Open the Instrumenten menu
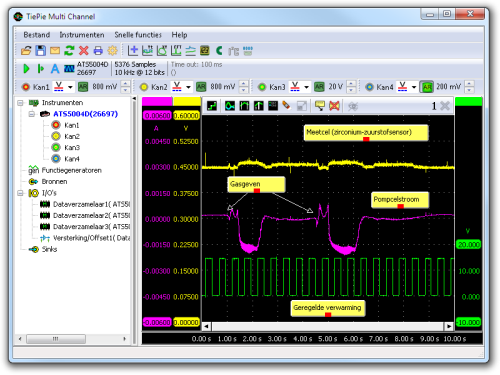500x375 pixels. (82, 35)
